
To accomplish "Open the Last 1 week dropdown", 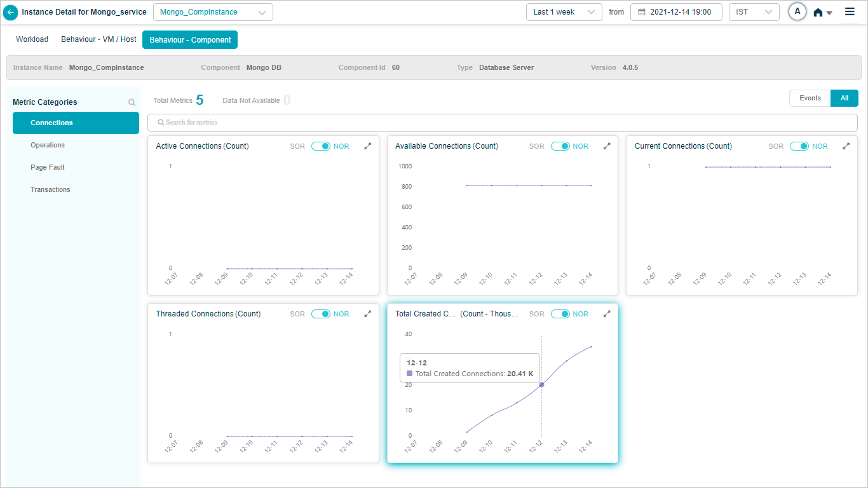I will click(x=564, y=12).
